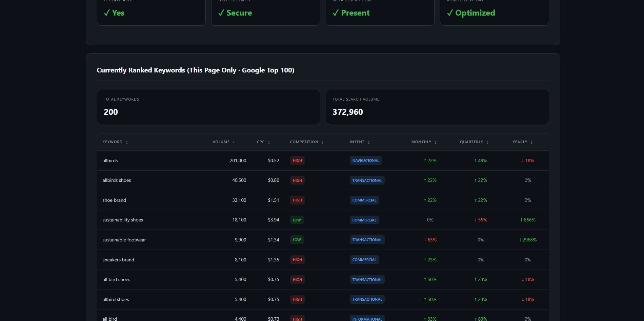The image size is (644, 321).
Task: Click the Total Keywords summary card
Action: 208,107
